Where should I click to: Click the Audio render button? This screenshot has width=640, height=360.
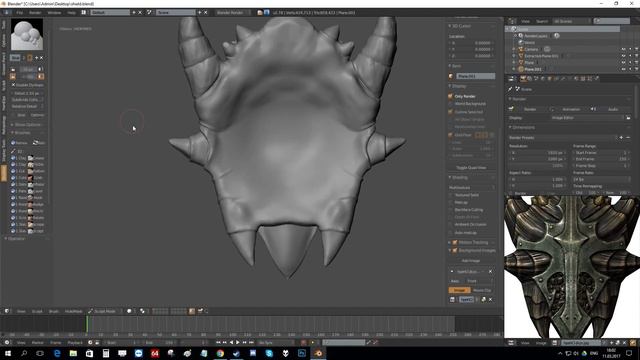point(610,109)
